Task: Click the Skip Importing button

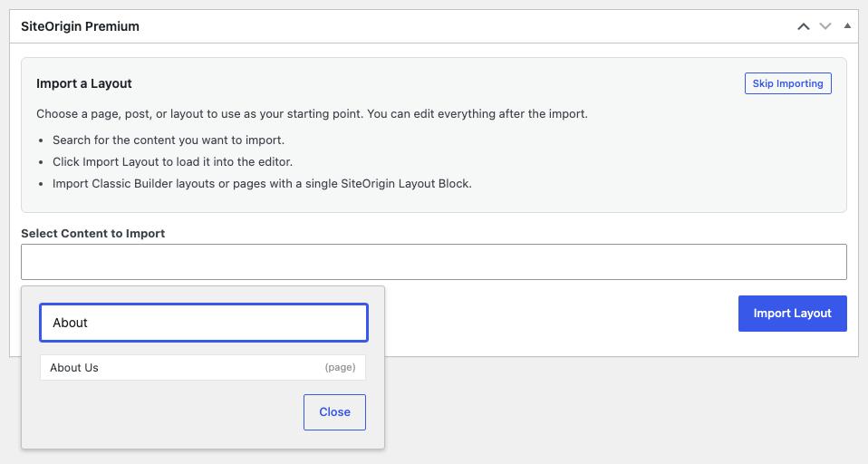Action: coord(787,83)
